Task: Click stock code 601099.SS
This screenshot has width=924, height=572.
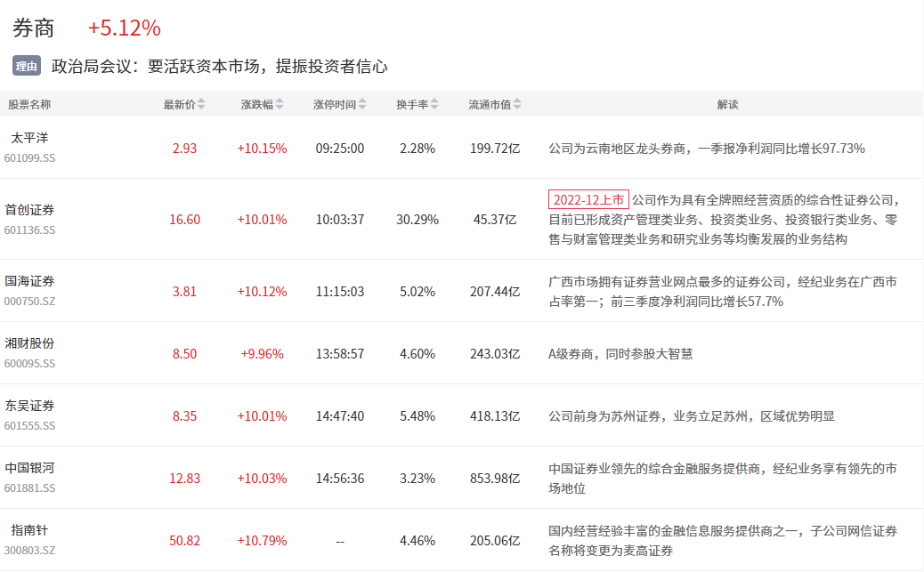Action: point(29,158)
